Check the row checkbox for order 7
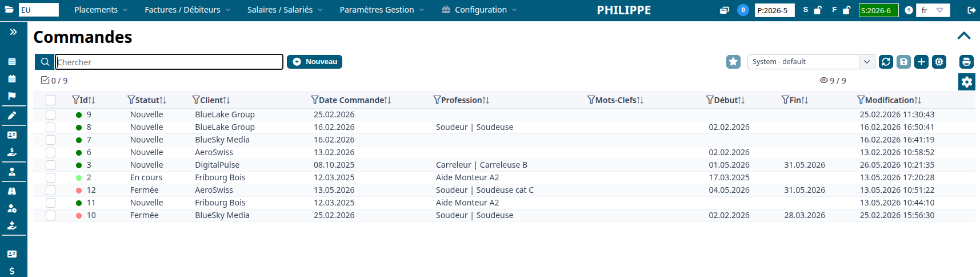This screenshot has height=277, width=980. tap(51, 140)
